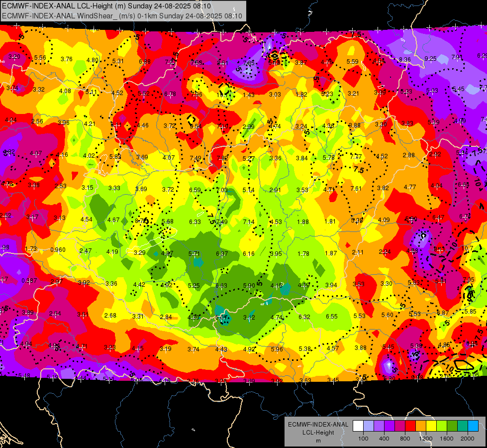The width and height of the screenshot is (487, 448).
Task: Click the WindShear_ (m/s) 0-1km header line
Action: pyautogui.click(x=122, y=16)
